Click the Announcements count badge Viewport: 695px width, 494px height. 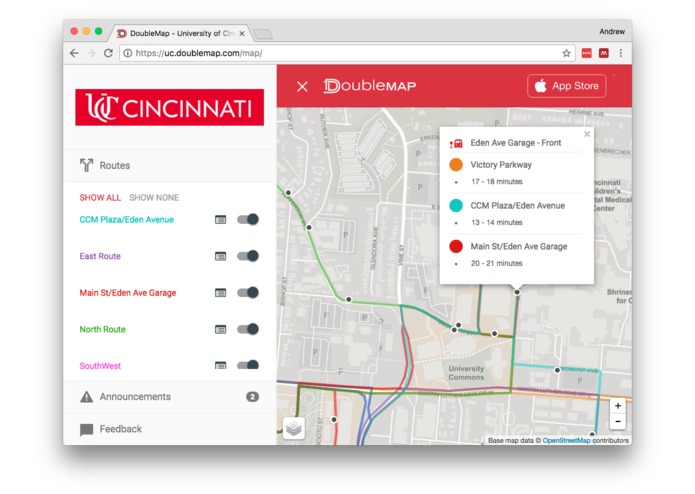pos(253,397)
